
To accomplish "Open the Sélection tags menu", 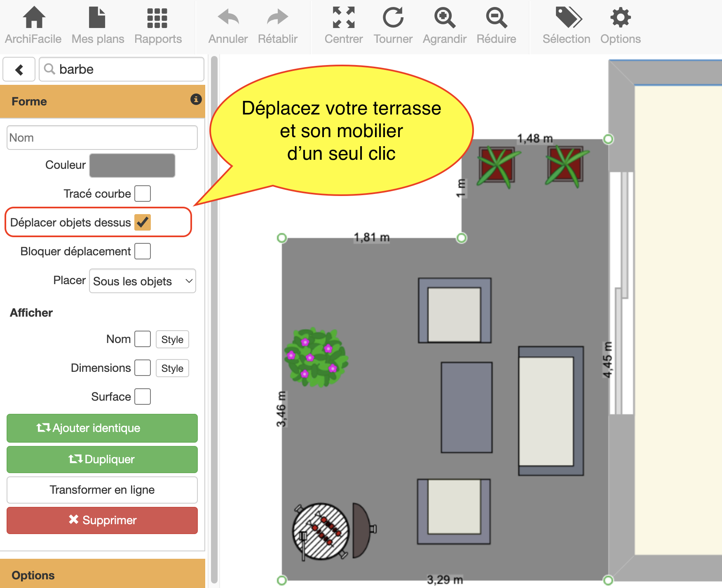I will [x=566, y=18].
